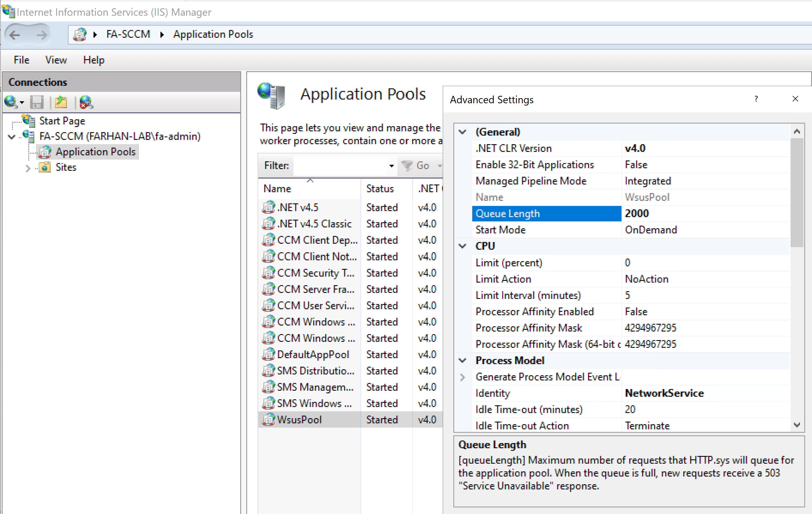This screenshot has height=514, width=812.
Task: Collapse the CPU settings section
Action: (463, 246)
